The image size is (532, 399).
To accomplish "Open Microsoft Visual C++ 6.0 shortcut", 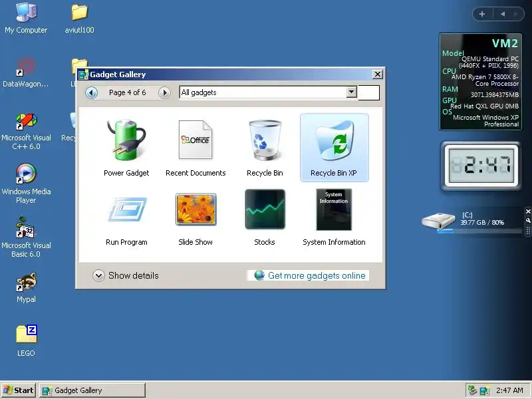I will point(26,132).
